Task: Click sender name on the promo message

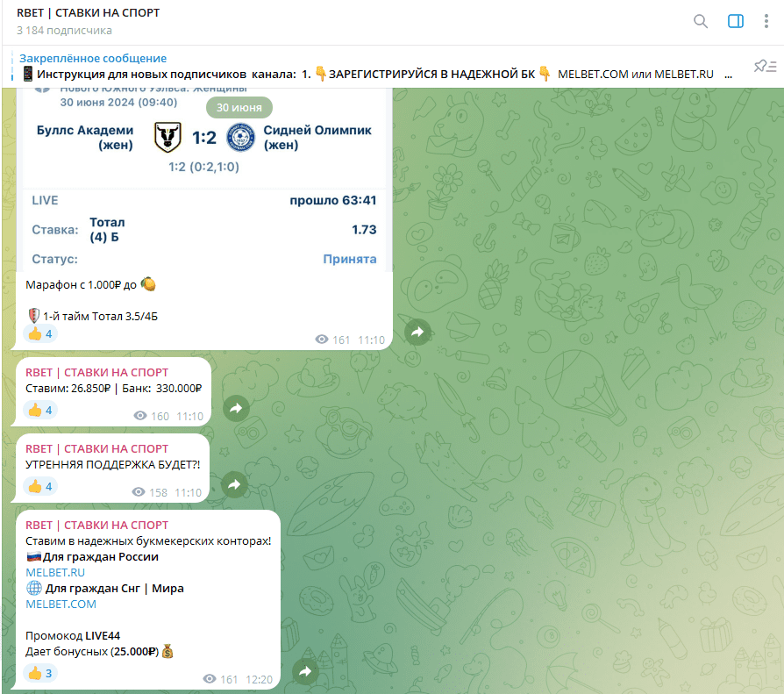Action: [96, 525]
